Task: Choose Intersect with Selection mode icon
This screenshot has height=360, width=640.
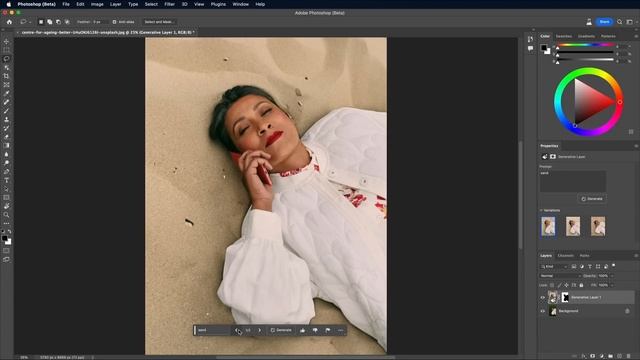Action: coord(67,22)
